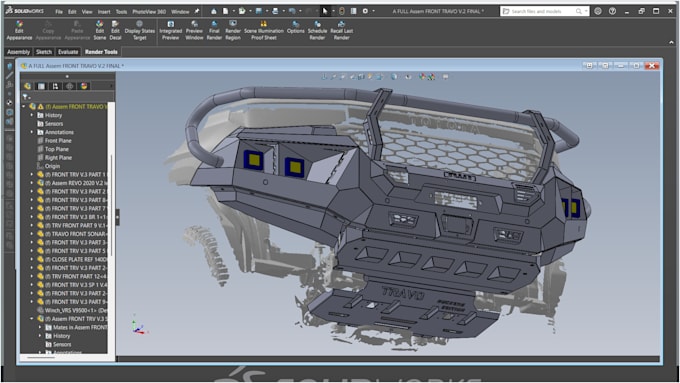680x383 pixels.
Task: Select the Front Plane item
Action: (54, 141)
